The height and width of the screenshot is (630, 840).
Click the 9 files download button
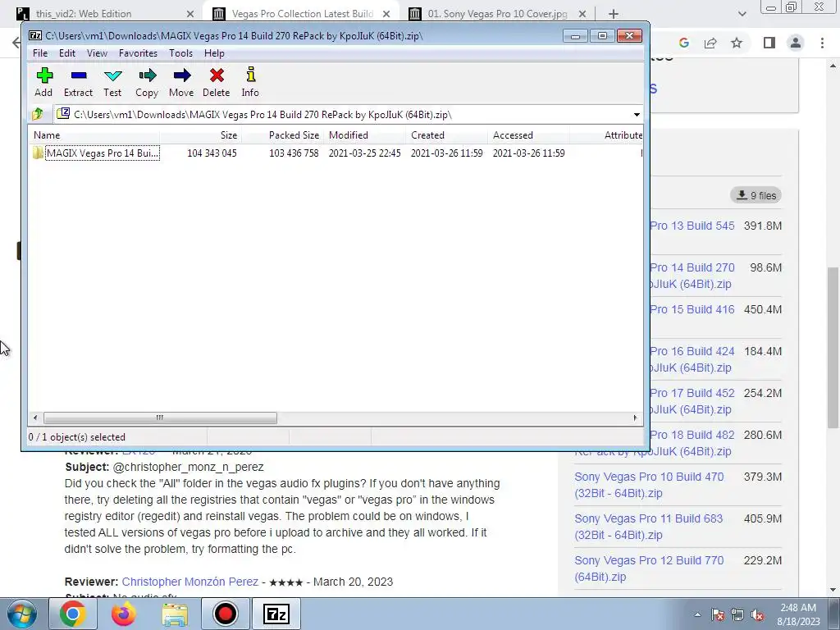coord(756,195)
